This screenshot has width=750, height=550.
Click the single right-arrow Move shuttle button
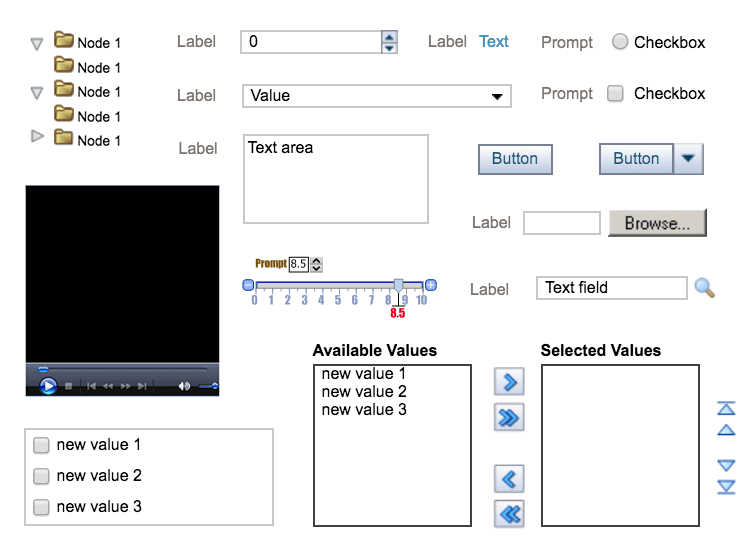coord(509,382)
